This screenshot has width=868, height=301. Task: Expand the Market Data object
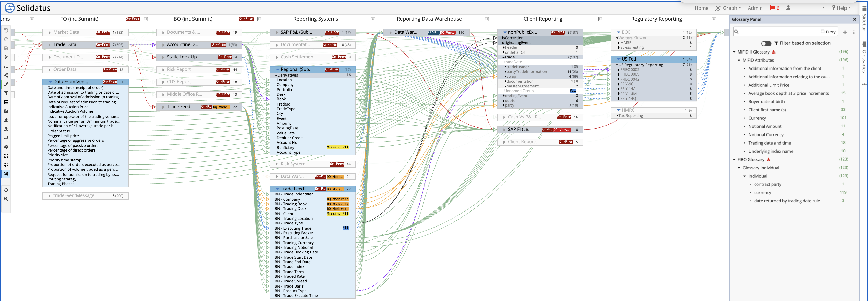pyautogui.click(x=50, y=32)
